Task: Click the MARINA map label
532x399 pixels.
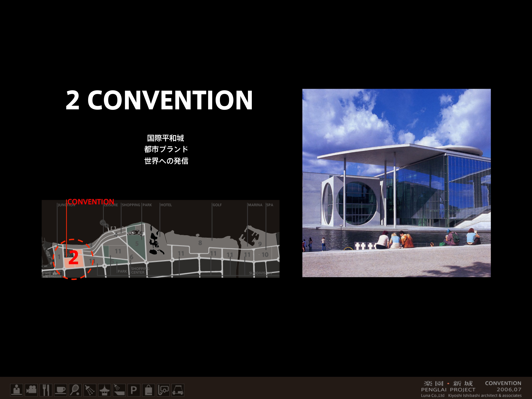Action: [x=255, y=205]
